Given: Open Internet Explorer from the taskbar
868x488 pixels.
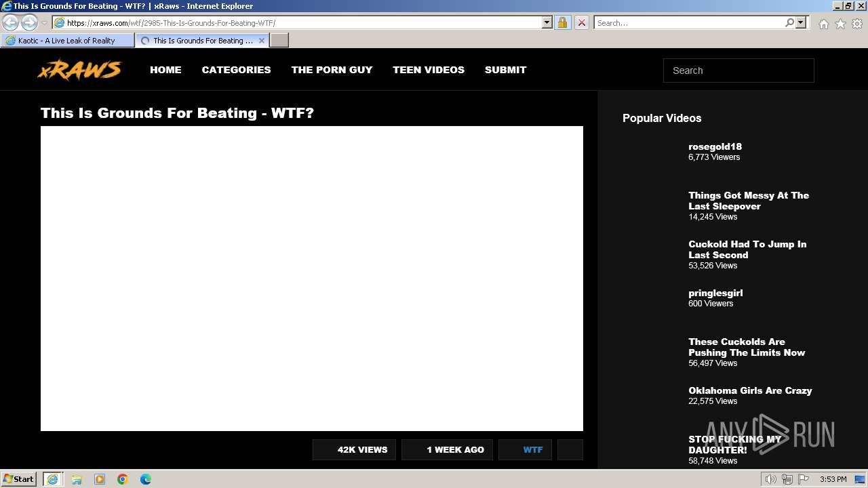Looking at the screenshot, I should tap(52, 479).
